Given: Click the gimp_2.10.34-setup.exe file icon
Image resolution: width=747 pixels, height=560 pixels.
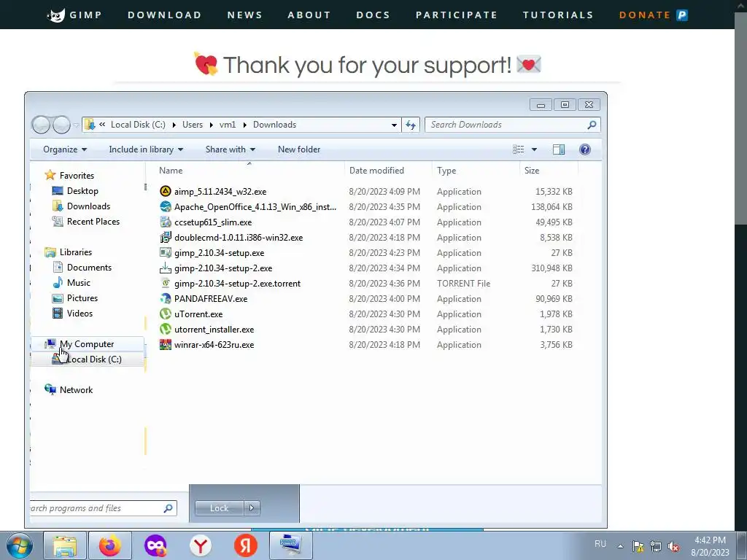Looking at the screenshot, I should 166,252.
